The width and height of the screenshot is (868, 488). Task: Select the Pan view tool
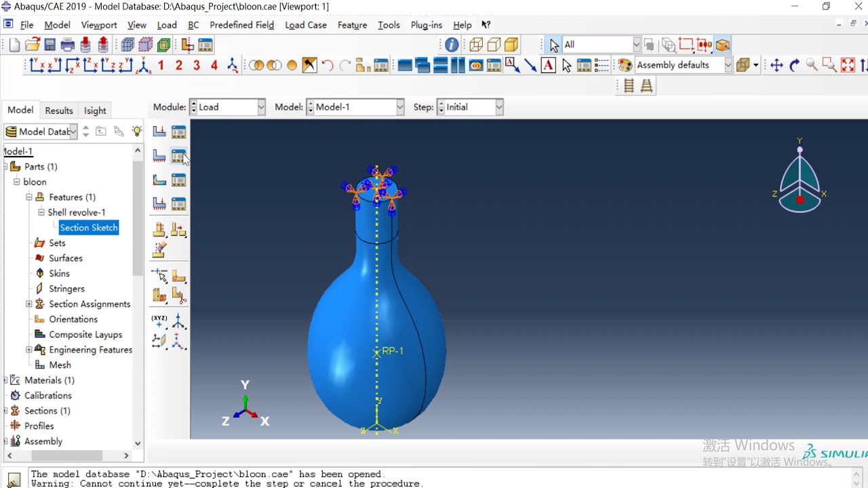pyautogui.click(x=776, y=65)
